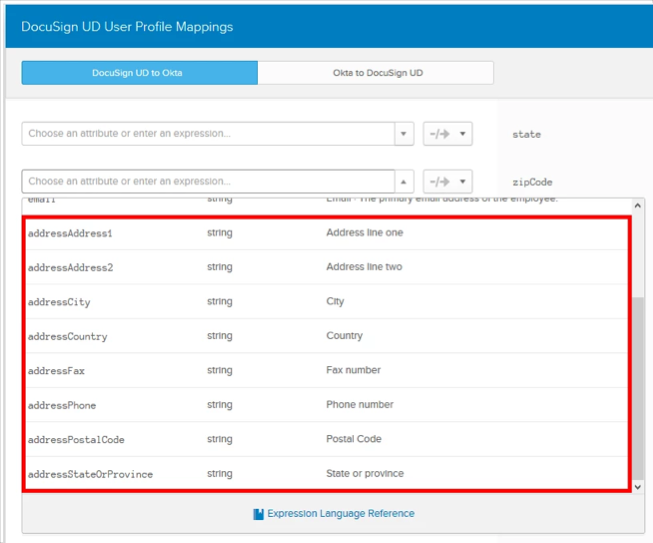Open the mapping direction arrow for state
The image size is (653, 543).
pyautogui.click(x=447, y=134)
